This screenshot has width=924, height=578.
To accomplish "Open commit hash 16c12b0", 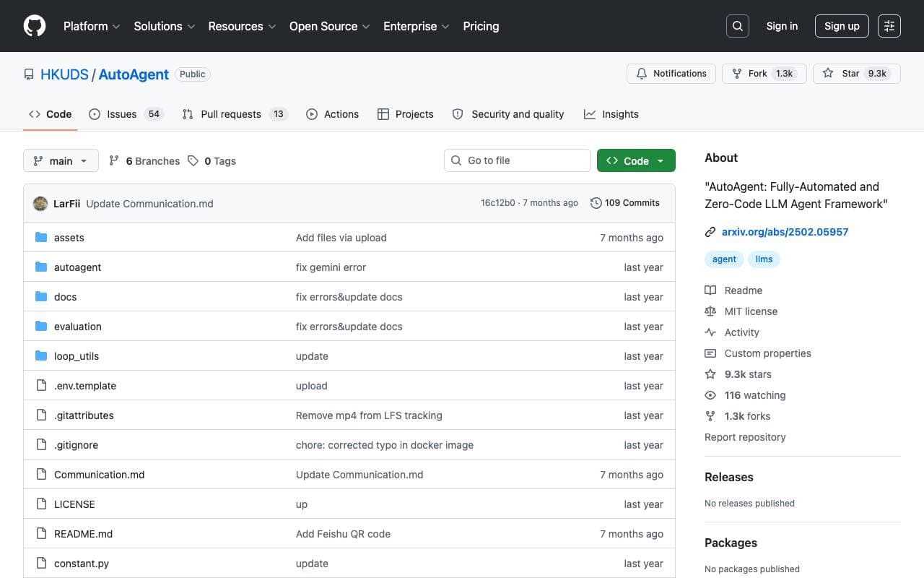I will coord(498,203).
